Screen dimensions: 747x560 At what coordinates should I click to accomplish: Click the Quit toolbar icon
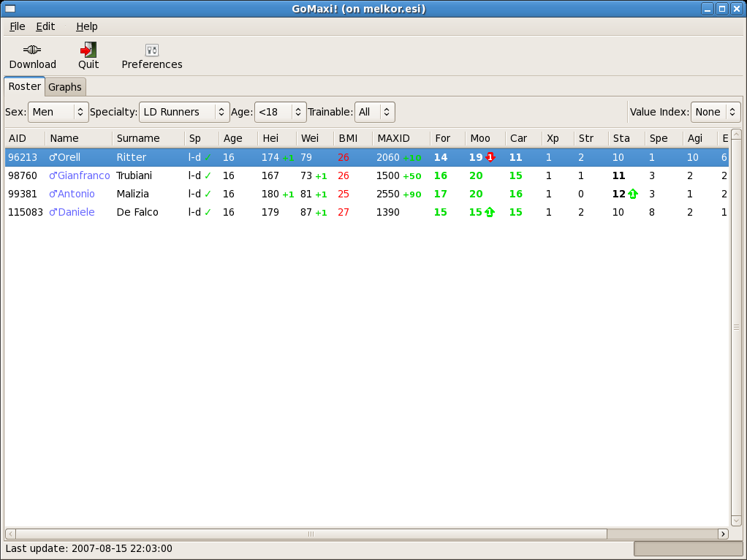88,50
